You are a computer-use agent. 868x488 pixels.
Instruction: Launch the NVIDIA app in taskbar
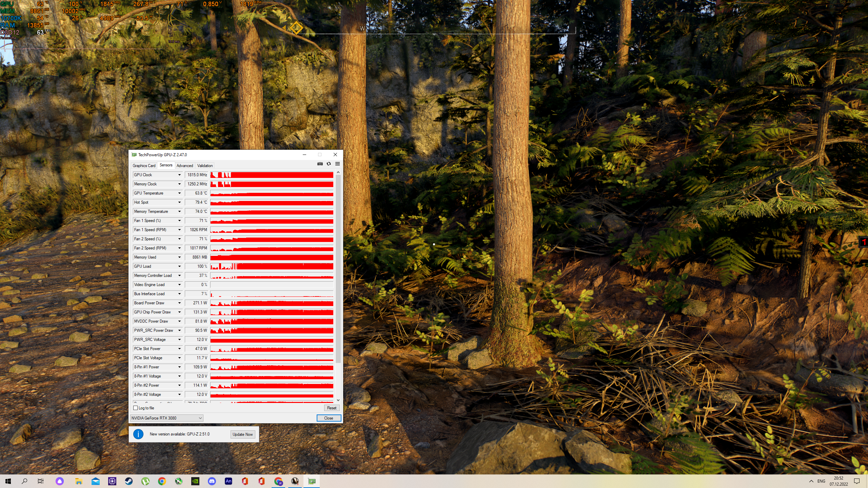pyautogui.click(x=195, y=481)
